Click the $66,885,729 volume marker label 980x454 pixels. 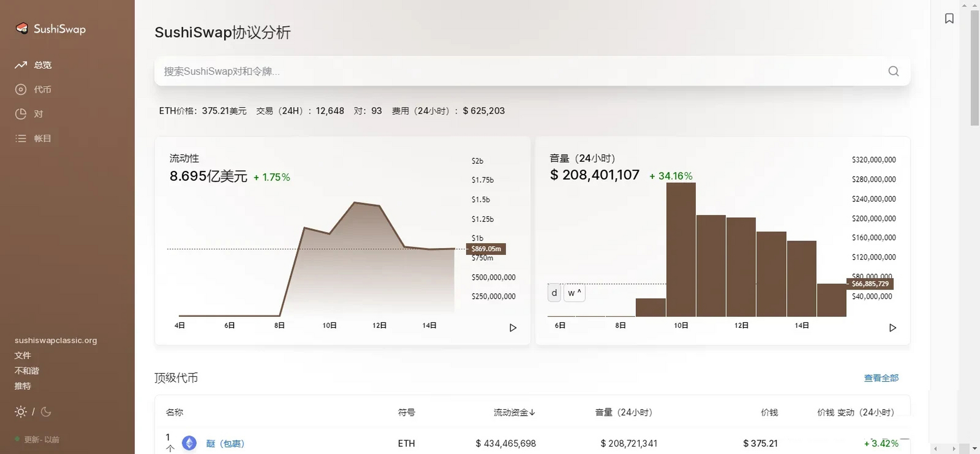click(870, 284)
